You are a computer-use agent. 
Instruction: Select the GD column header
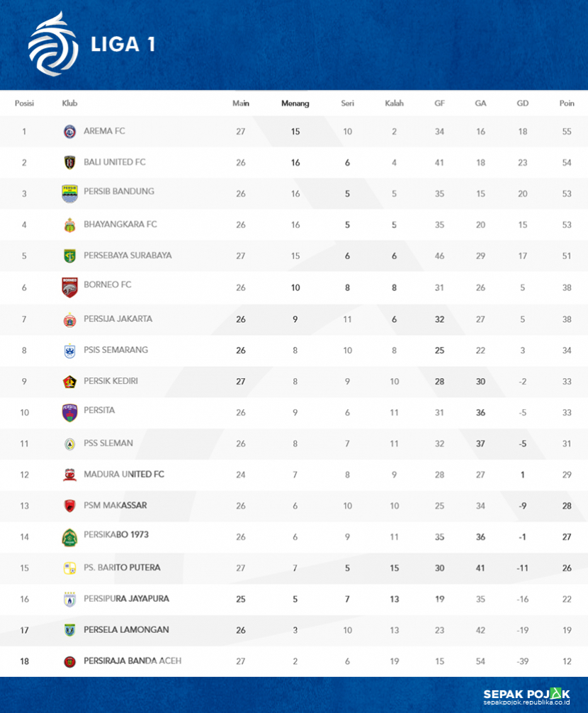tap(522, 103)
